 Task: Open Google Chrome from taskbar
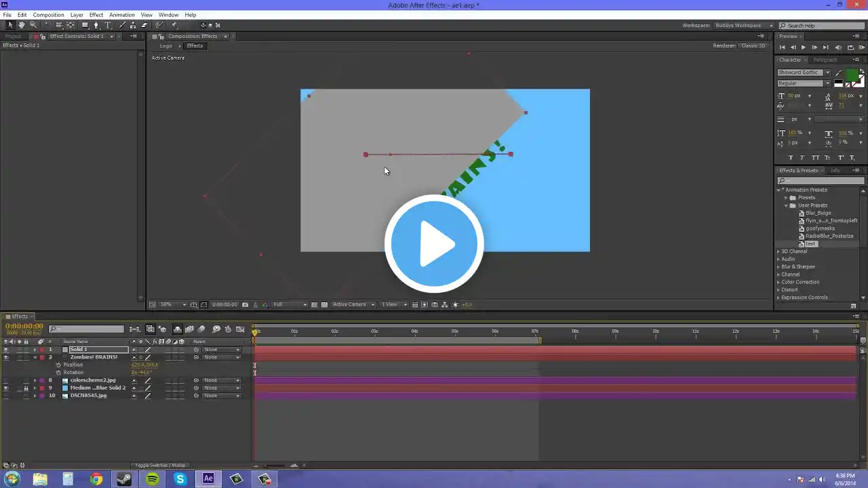tap(96, 479)
